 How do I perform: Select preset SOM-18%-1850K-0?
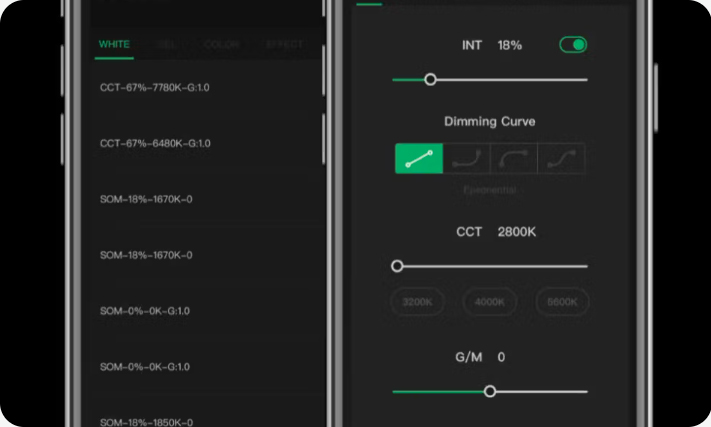[146, 422]
